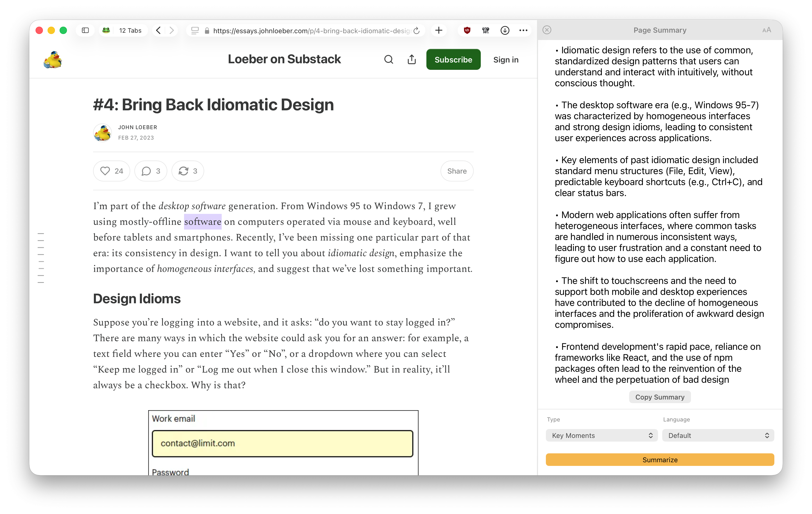Click the Summarize button
Screen dimensions: 812x514
pos(660,460)
